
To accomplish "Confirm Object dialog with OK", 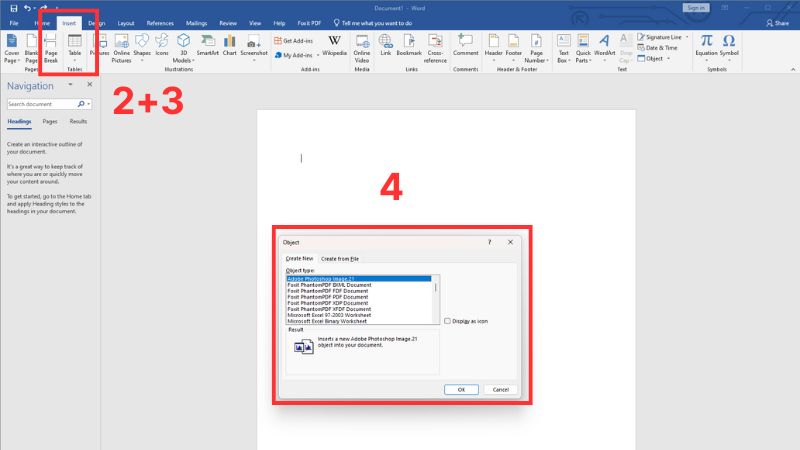I will (461, 389).
